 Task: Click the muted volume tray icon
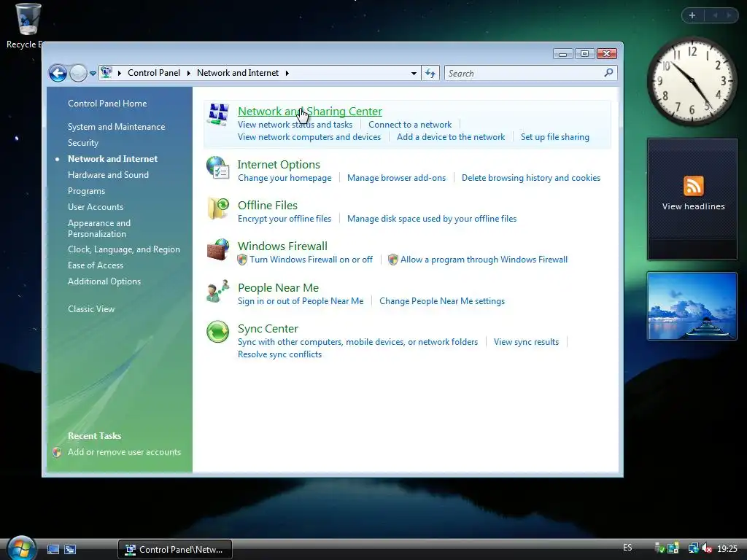[707, 548]
